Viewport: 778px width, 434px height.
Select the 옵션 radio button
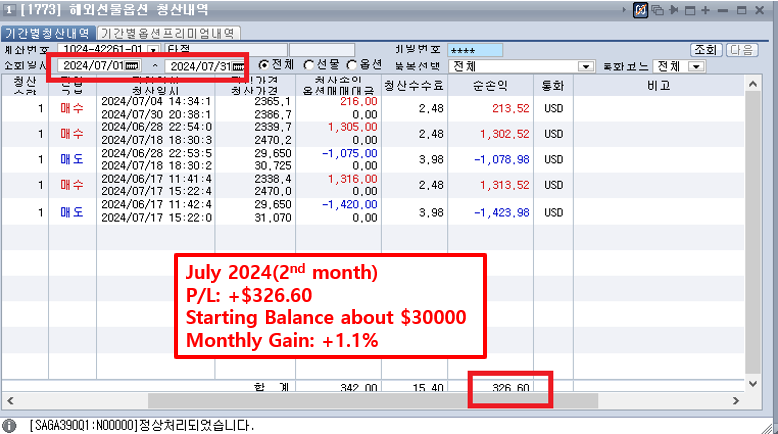click(352, 65)
